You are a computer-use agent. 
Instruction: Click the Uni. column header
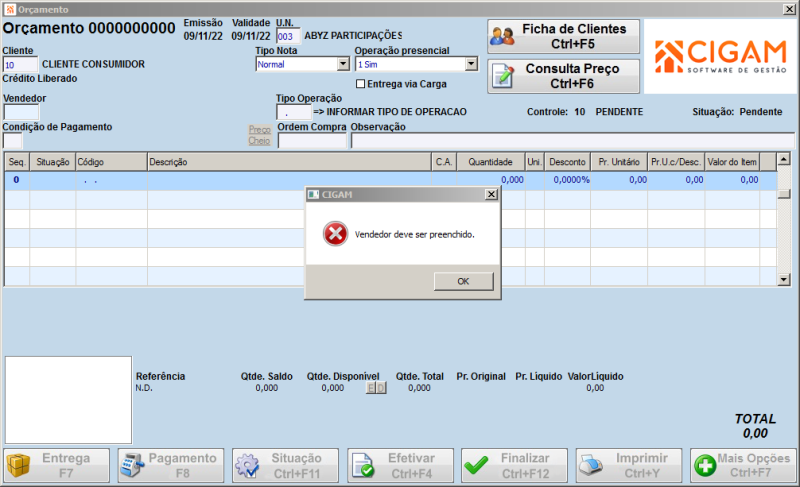tap(535, 162)
